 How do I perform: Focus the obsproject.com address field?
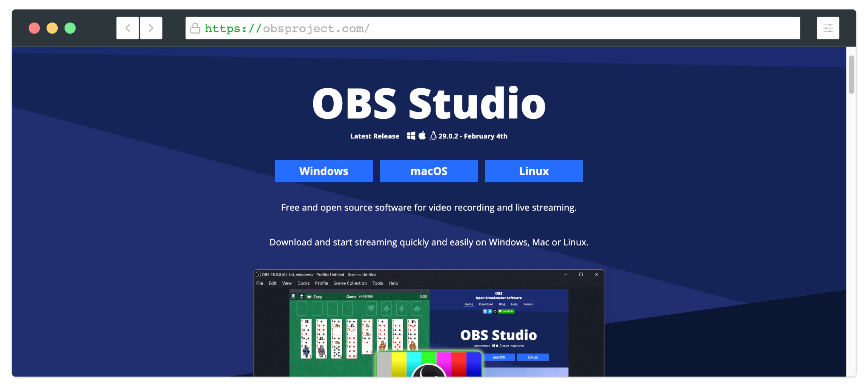(492, 28)
